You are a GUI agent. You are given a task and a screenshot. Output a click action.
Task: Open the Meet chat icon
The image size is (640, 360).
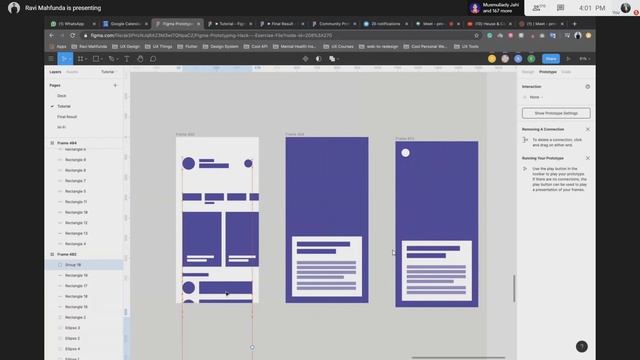[x=560, y=8]
